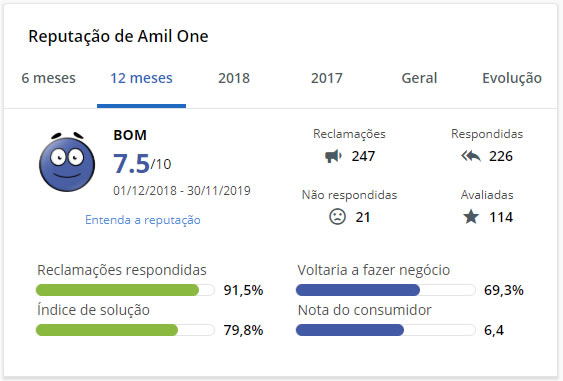
Task: Click the 7.5 reputation score
Action: click(131, 164)
